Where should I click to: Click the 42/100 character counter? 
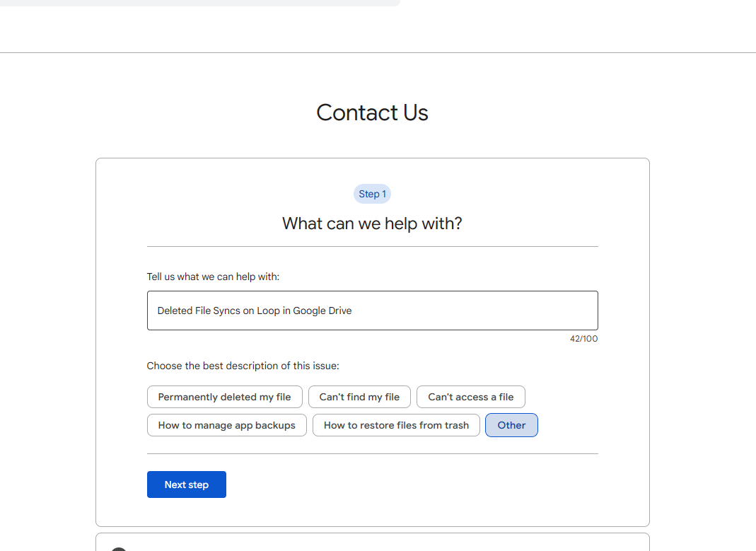583,339
